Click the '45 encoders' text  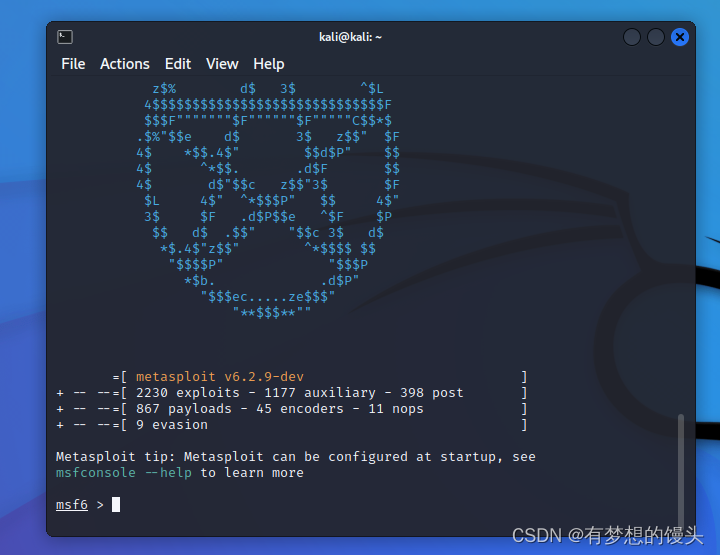tap(299, 409)
